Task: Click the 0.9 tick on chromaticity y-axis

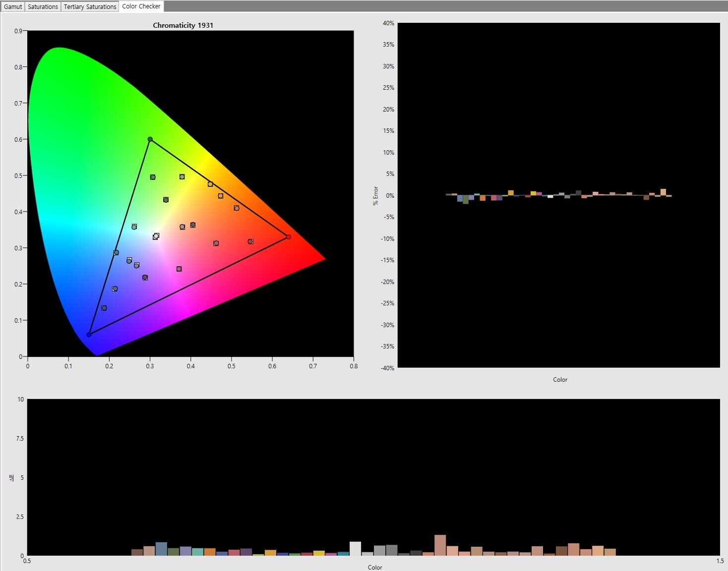Action: [x=18, y=31]
